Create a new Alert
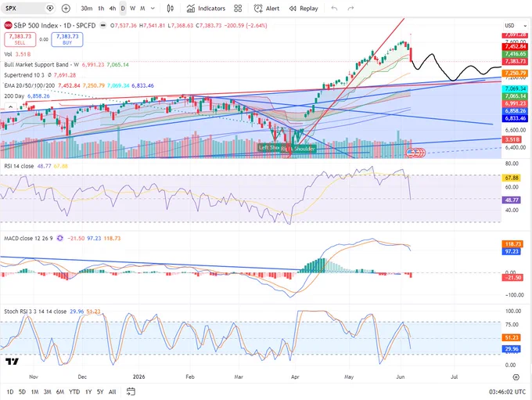The height and width of the screenshot is (400, 532). (267, 8)
